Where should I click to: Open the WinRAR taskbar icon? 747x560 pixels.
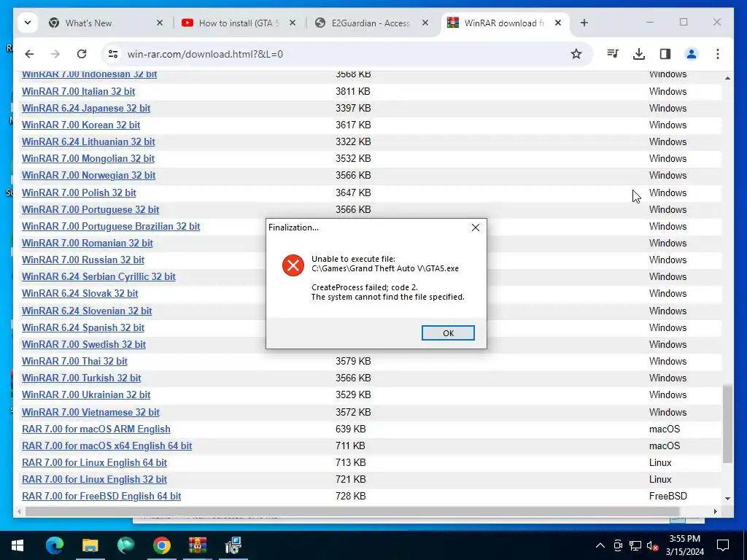pos(197,545)
